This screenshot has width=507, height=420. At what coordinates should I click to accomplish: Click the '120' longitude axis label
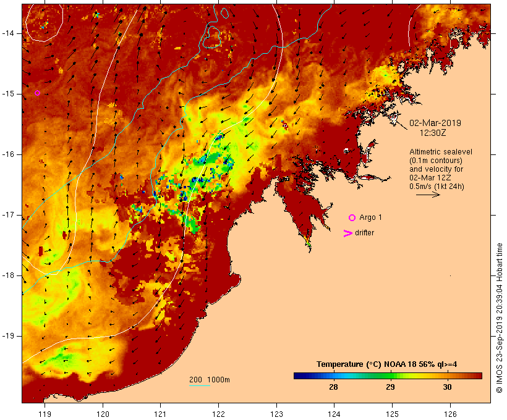click(x=103, y=414)
